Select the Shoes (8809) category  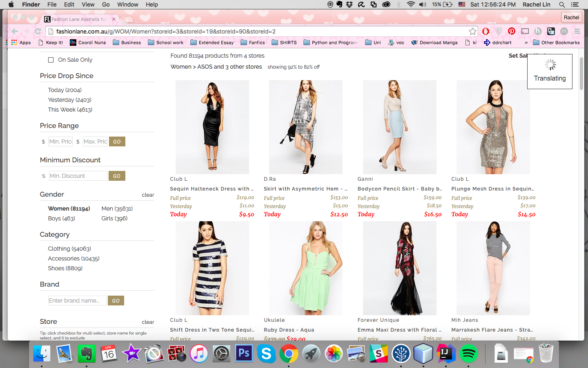coord(65,268)
